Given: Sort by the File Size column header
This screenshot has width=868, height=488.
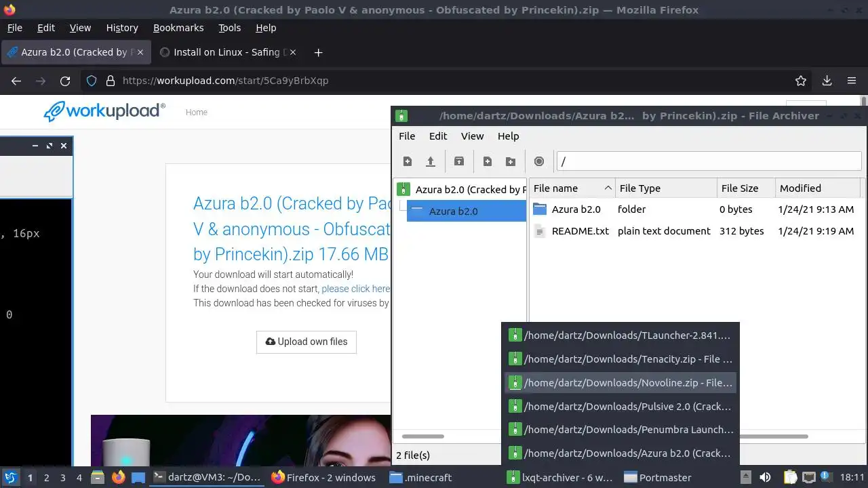Looking at the screenshot, I should [746, 188].
